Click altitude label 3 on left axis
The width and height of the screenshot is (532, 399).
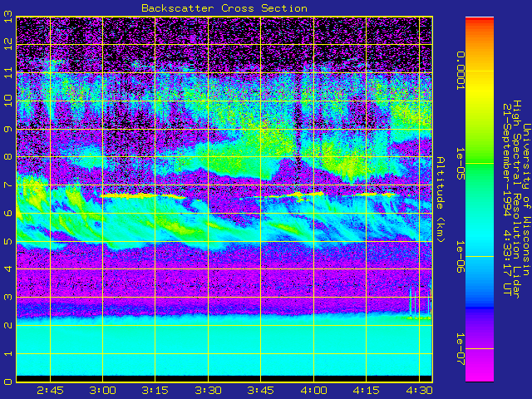click(8, 298)
